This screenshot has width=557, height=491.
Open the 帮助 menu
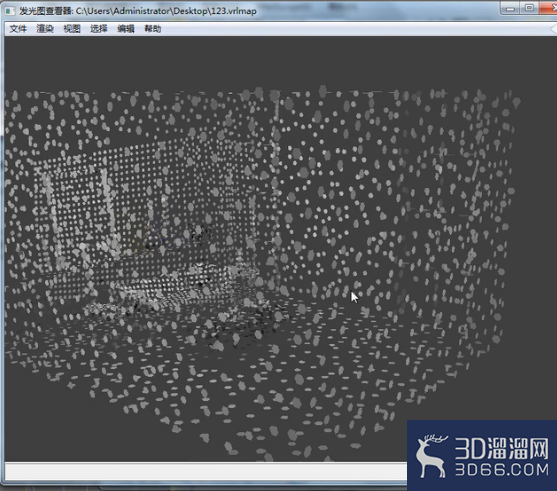tap(153, 28)
